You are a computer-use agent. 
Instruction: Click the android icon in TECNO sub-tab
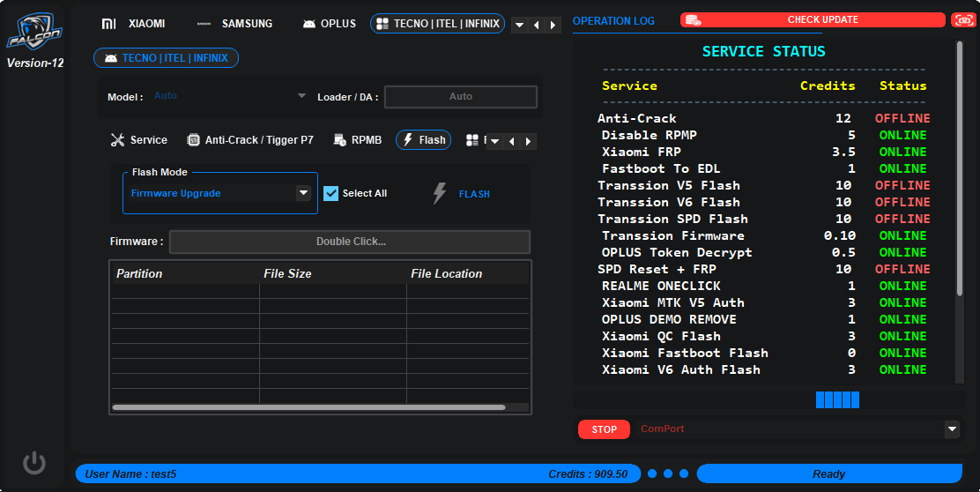coord(111,58)
